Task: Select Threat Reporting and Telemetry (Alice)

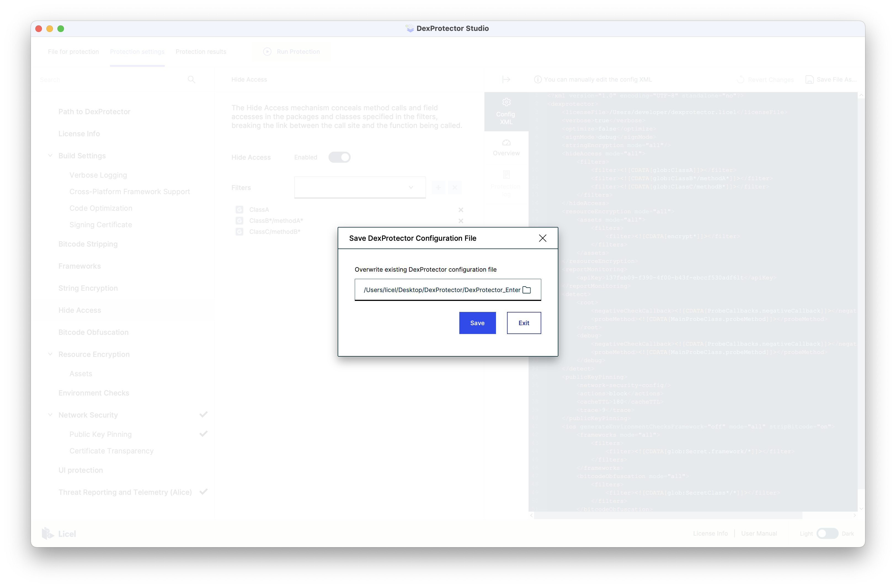Action: [125, 492]
